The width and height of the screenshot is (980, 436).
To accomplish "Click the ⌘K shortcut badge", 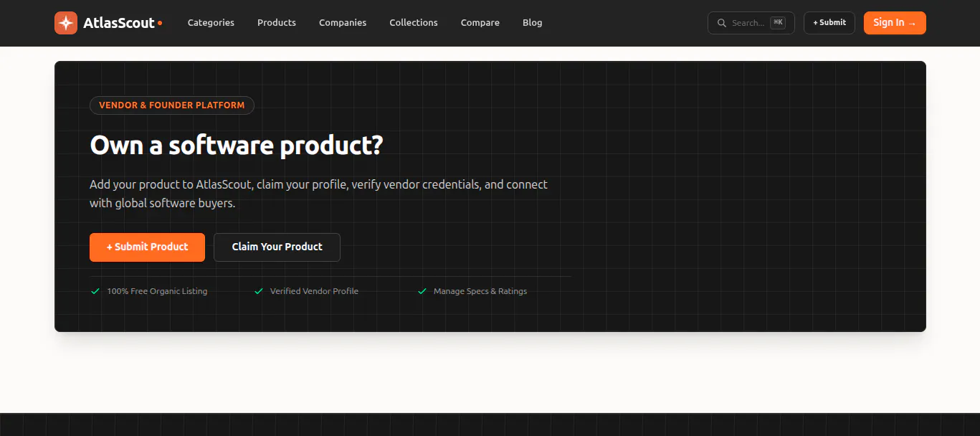I will click(x=778, y=23).
